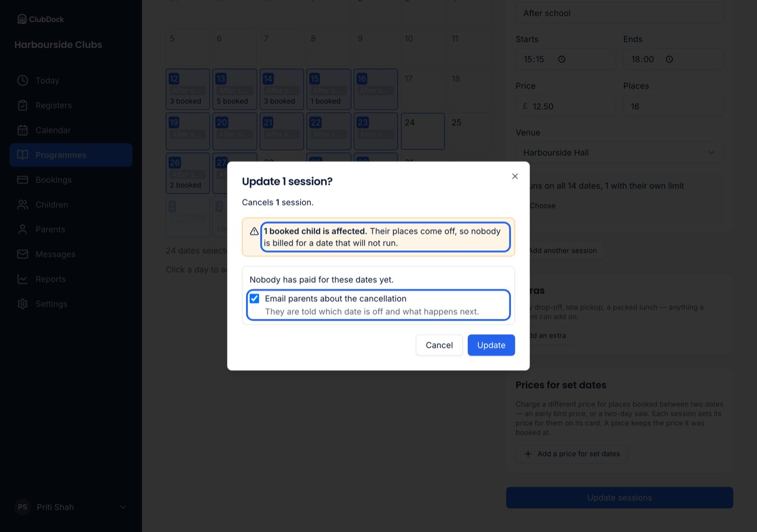Click the Reports chart icon

click(x=23, y=279)
